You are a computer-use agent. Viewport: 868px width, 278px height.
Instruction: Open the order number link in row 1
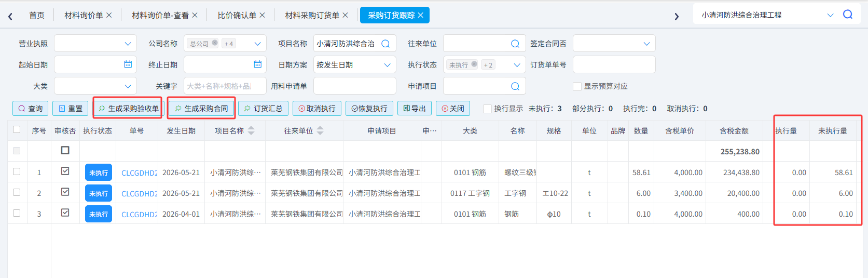tap(139, 173)
